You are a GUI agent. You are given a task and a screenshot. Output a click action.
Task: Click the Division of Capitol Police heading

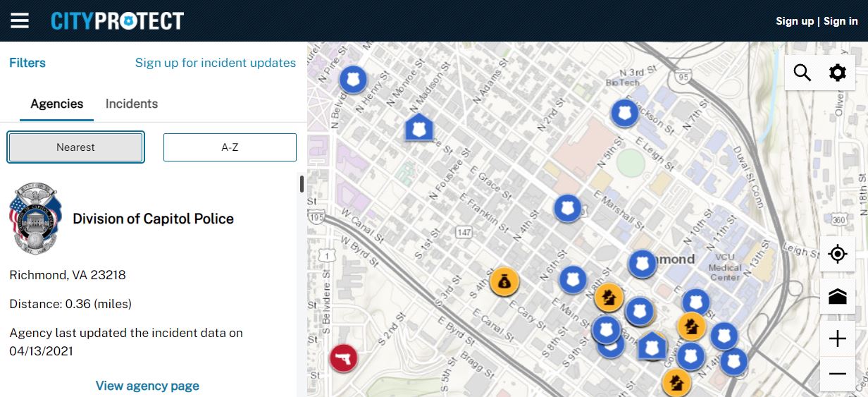pyautogui.click(x=154, y=219)
